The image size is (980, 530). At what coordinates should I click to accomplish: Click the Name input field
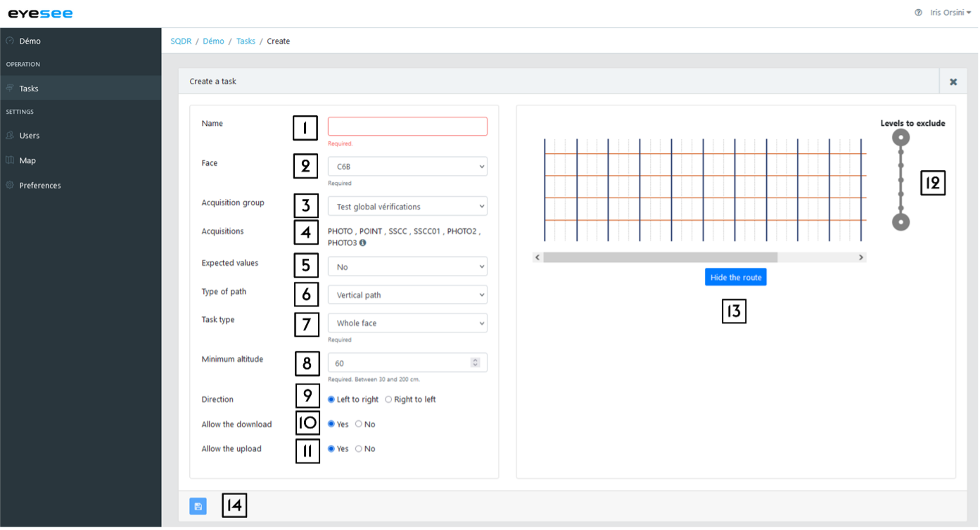click(407, 127)
